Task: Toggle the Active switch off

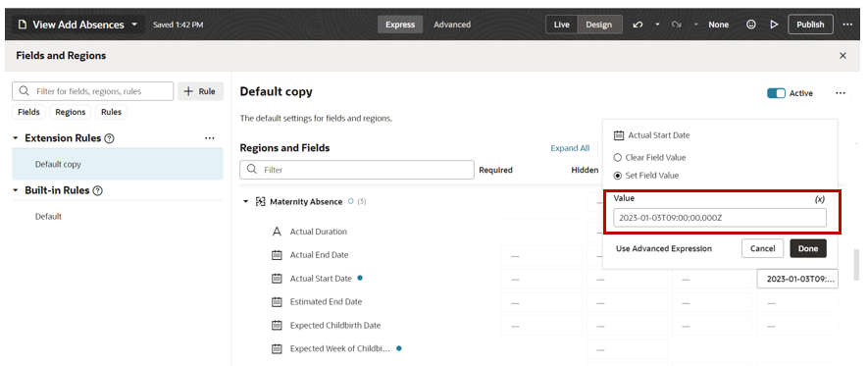Action: [x=776, y=93]
